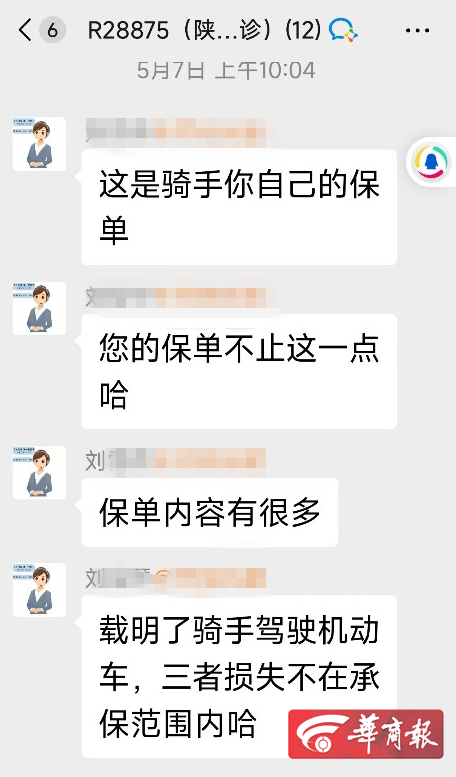
Task: Tap the 華商報 watermark logo
Action: click(x=366, y=734)
